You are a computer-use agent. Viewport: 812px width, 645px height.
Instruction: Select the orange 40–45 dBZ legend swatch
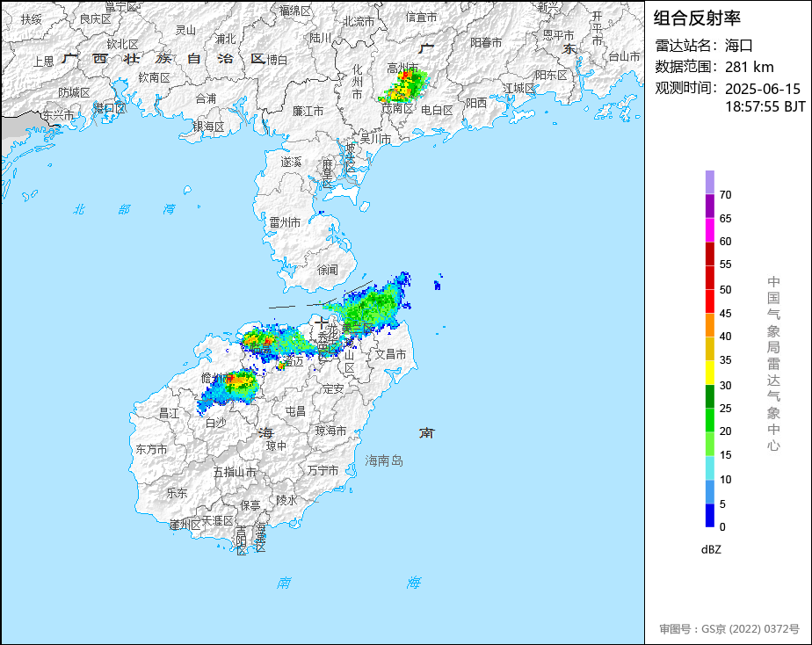[x=709, y=325]
